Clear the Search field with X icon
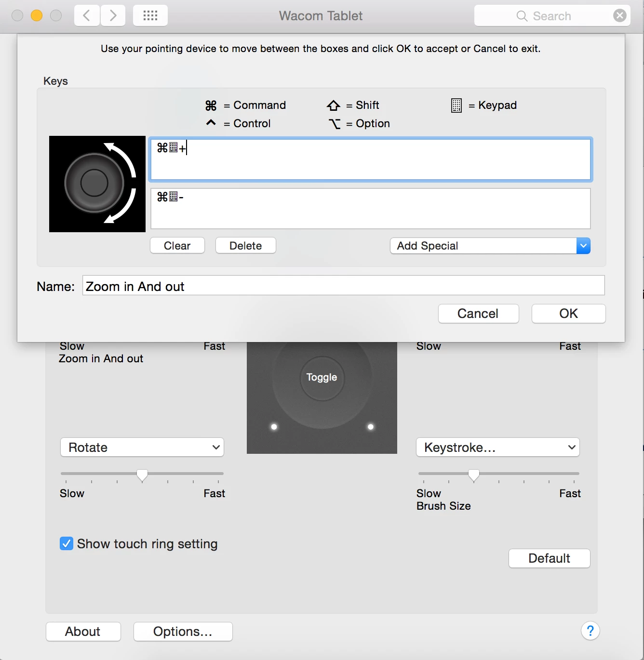The image size is (644, 660). tap(620, 15)
